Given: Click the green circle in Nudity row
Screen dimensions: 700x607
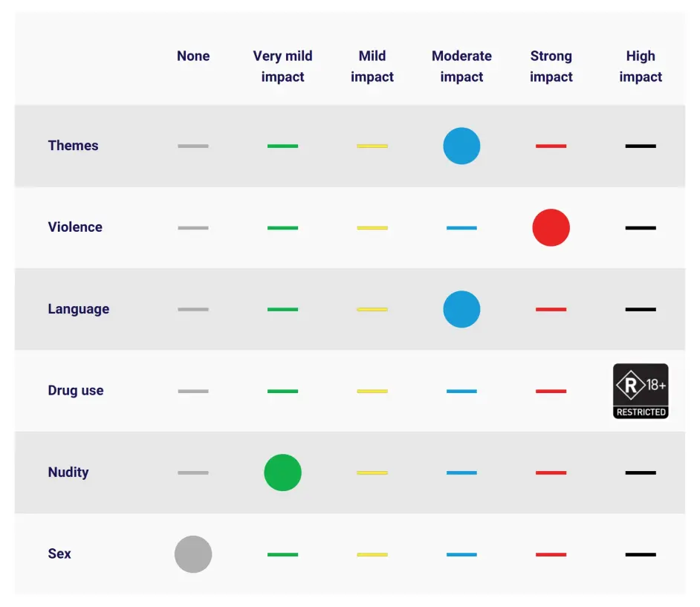Looking at the screenshot, I should click(x=282, y=473).
